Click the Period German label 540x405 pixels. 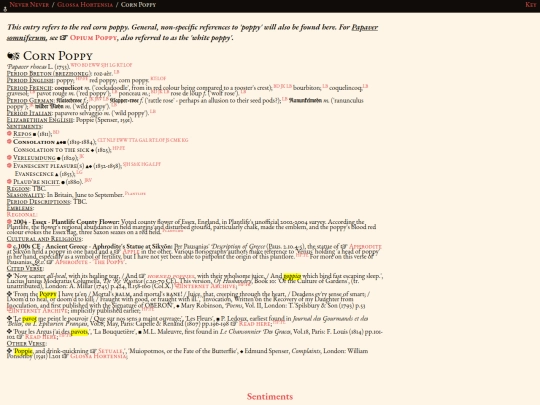pos(30,101)
